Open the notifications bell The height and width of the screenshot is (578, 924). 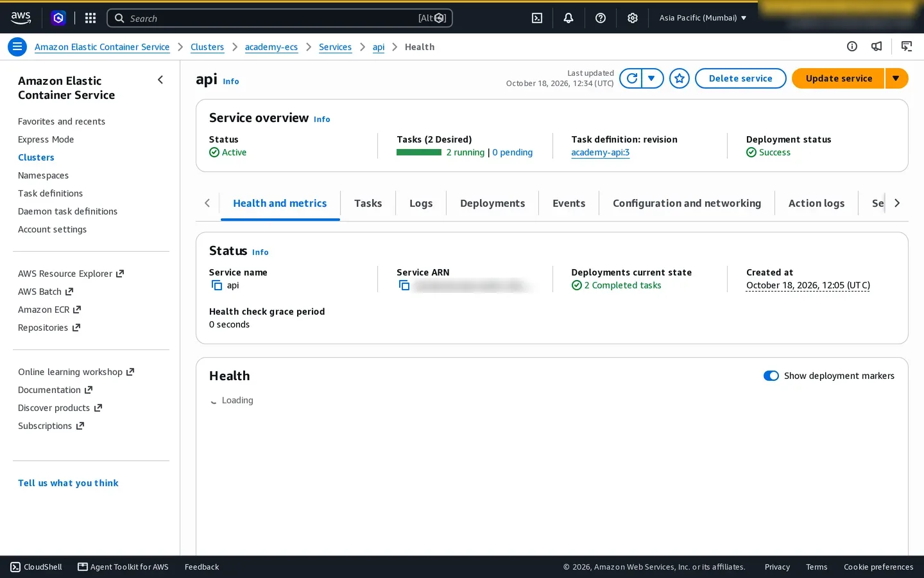569,18
